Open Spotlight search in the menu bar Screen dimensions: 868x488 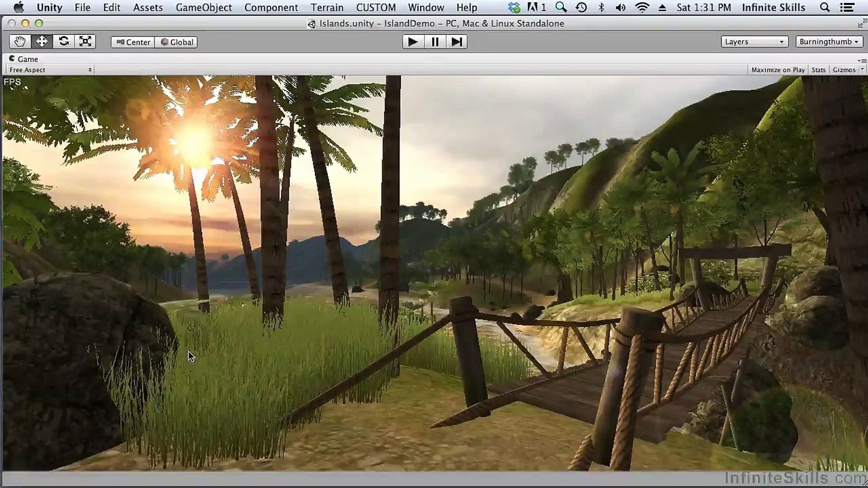[825, 7]
